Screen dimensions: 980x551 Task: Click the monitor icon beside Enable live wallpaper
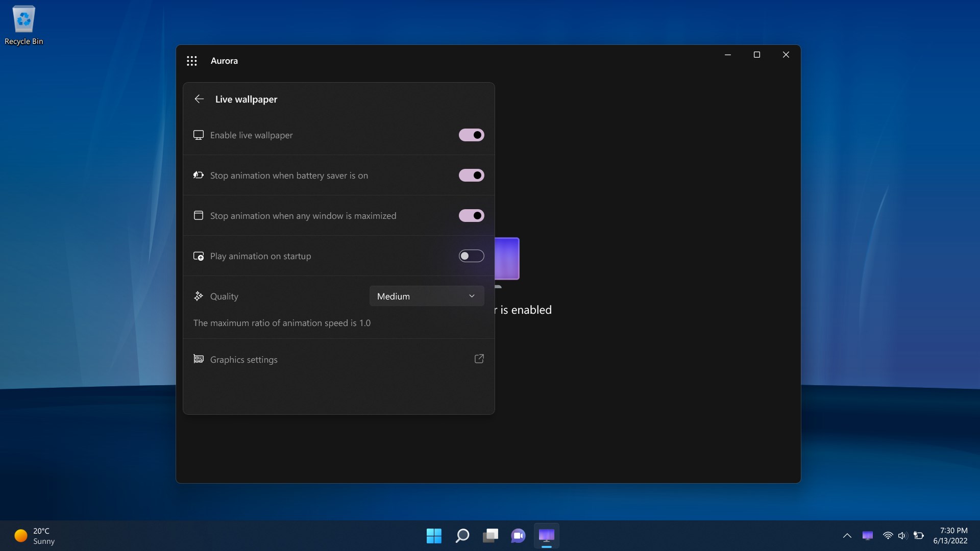tap(199, 135)
